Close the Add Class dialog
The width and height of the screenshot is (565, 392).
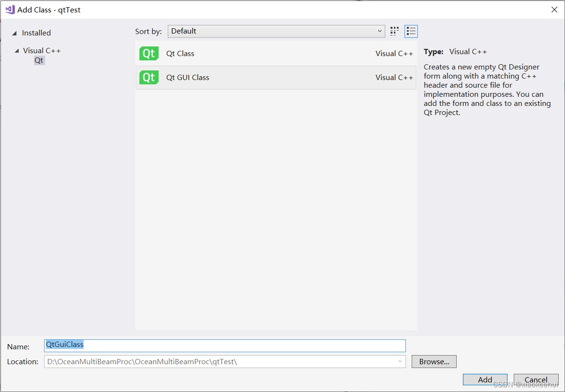pos(554,10)
